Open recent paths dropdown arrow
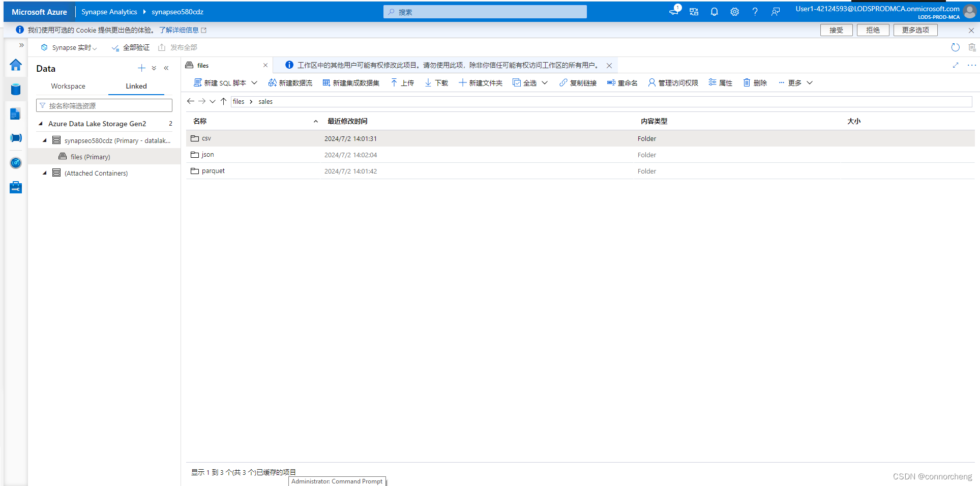This screenshot has width=980, height=486. [x=213, y=101]
